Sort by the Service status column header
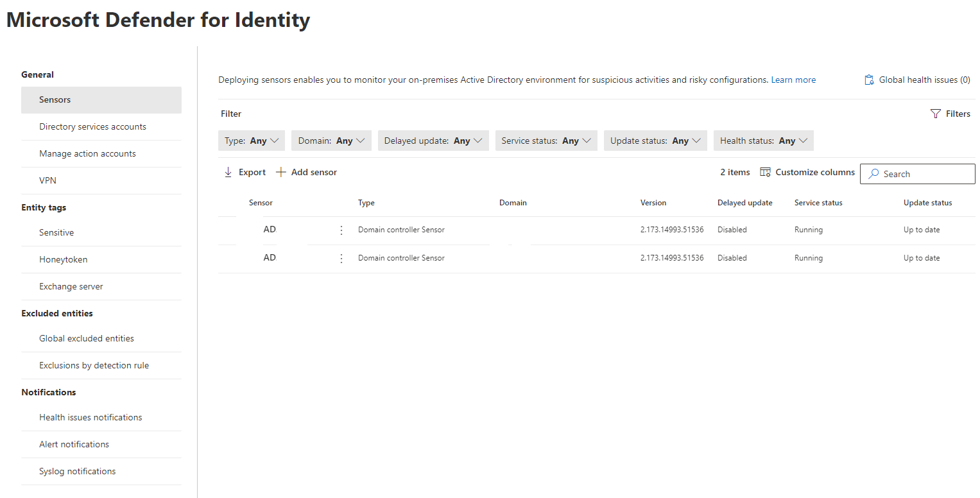The width and height of the screenshot is (980, 498). [x=818, y=203]
